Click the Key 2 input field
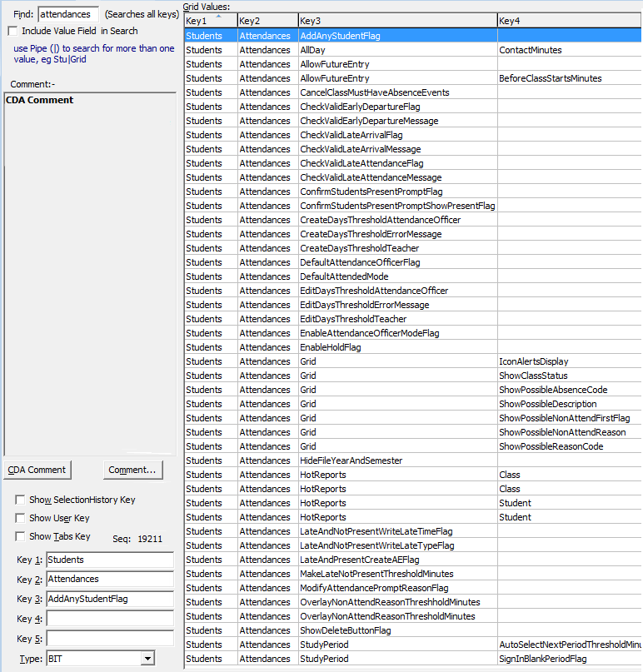Image resolution: width=643 pixels, height=672 pixels. pyautogui.click(x=110, y=579)
